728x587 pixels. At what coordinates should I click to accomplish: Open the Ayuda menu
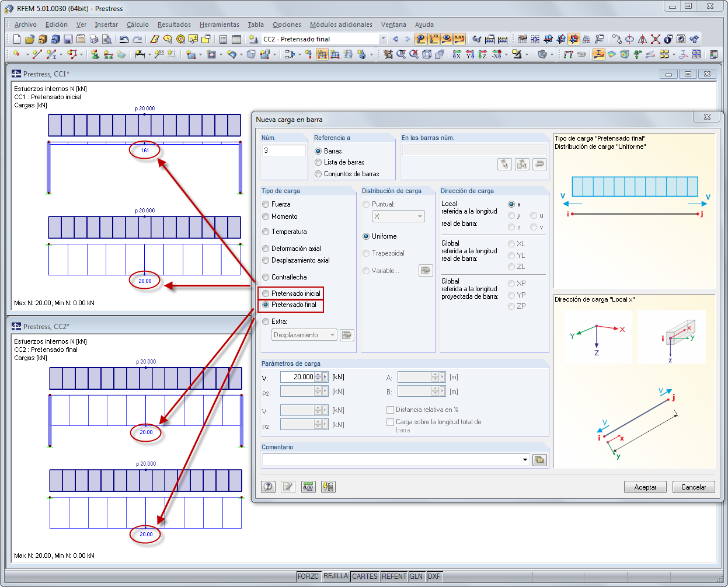click(x=424, y=25)
